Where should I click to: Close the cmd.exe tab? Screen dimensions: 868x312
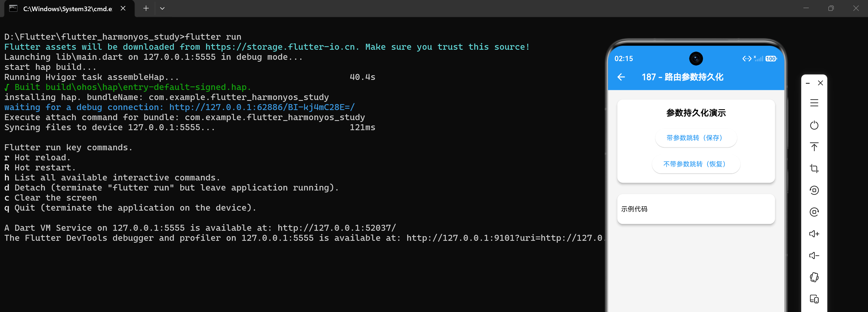123,8
